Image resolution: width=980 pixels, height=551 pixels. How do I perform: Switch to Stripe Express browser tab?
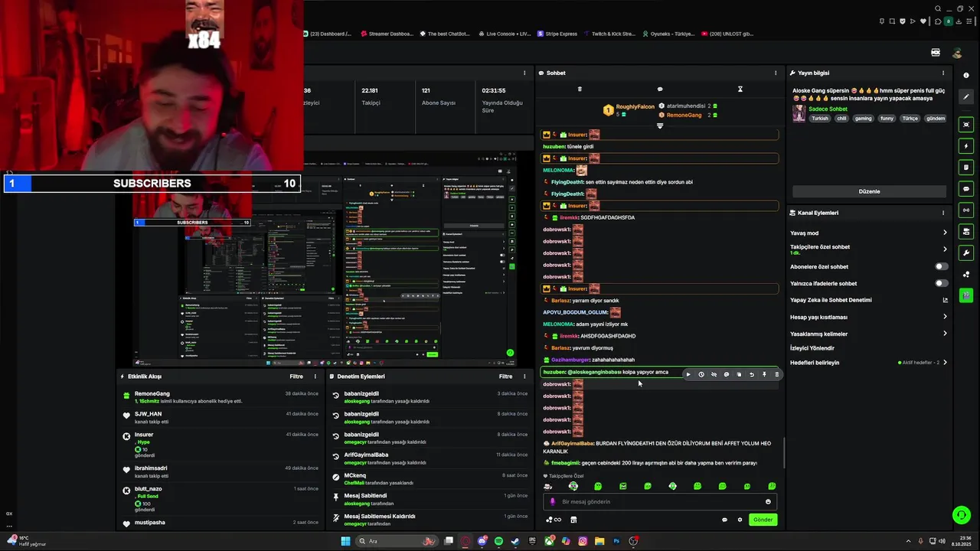(x=557, y=34)
